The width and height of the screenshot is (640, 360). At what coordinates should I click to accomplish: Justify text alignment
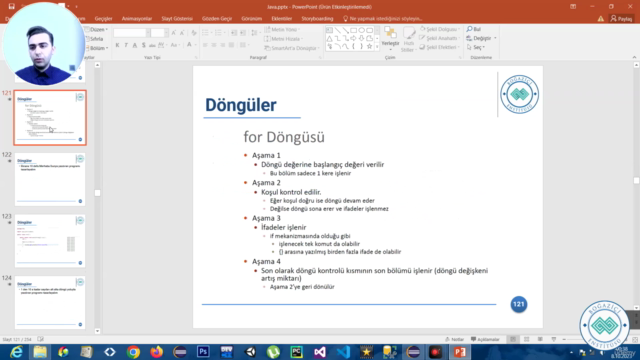[x=231, y=45]
